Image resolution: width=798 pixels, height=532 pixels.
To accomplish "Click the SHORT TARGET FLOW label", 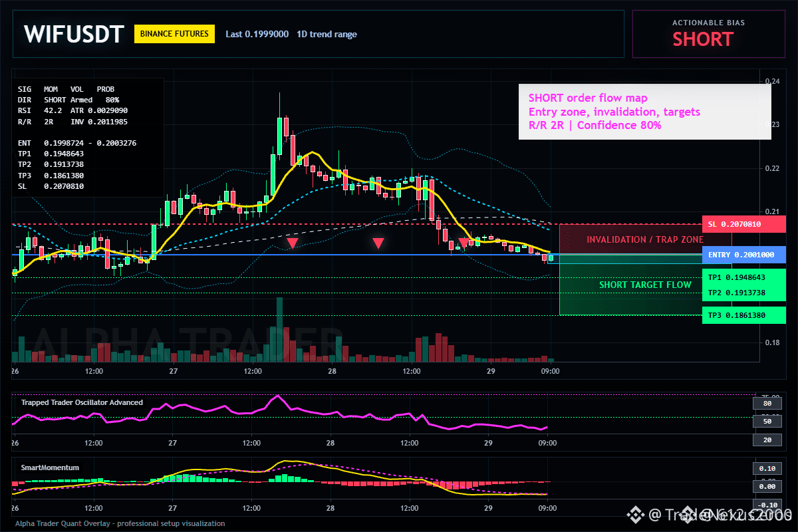I will pyautogui.click(x=645, y=285).
